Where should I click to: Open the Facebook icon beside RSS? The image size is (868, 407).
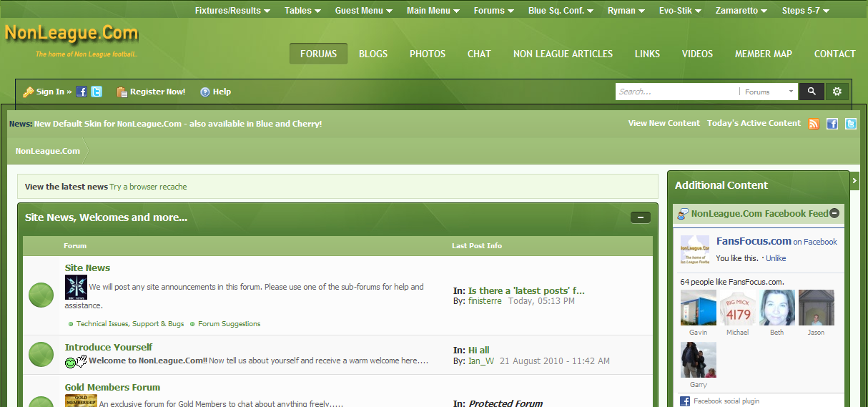(832, 124)
